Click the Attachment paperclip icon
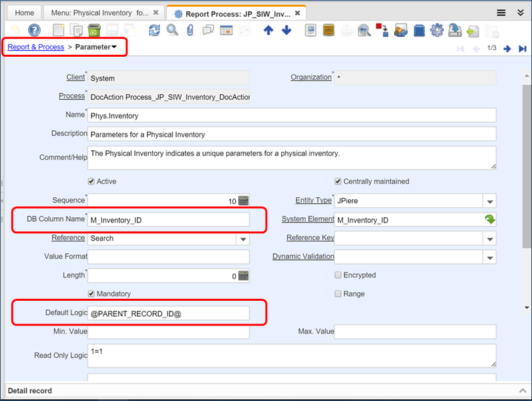Screen dimensions: 532x401 [x=190, y=30]
